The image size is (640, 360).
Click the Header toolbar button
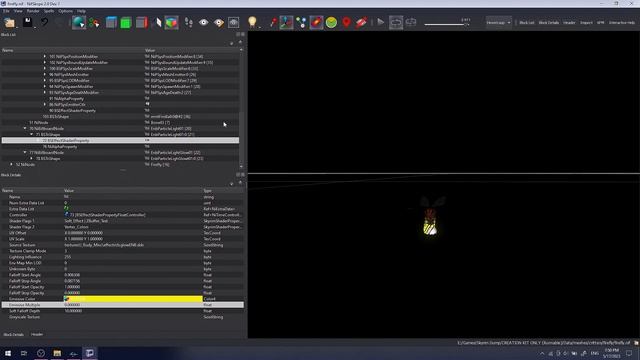coord(569,23)
